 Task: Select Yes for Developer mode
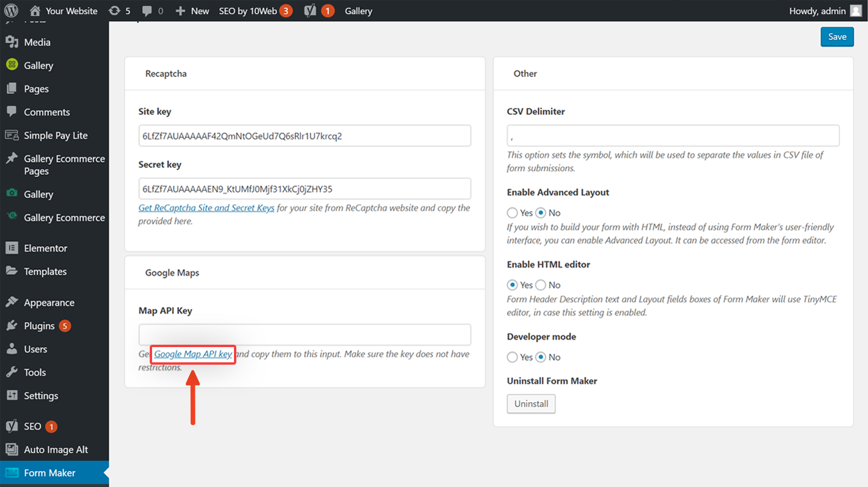pos(512,357)
